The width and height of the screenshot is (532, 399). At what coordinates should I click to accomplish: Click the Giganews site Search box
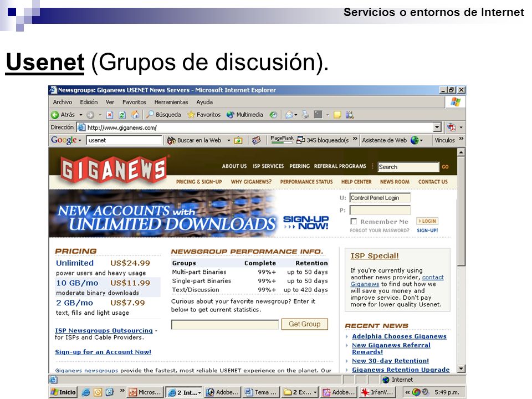pos(408,167)
